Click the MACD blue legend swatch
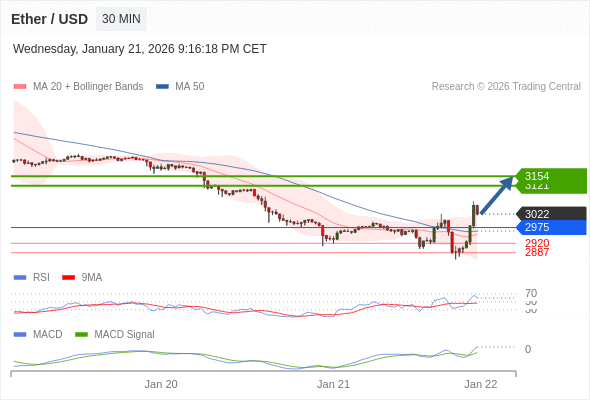Image resolution: width=590 pixels, height=400 pixels. coord(20,335)
